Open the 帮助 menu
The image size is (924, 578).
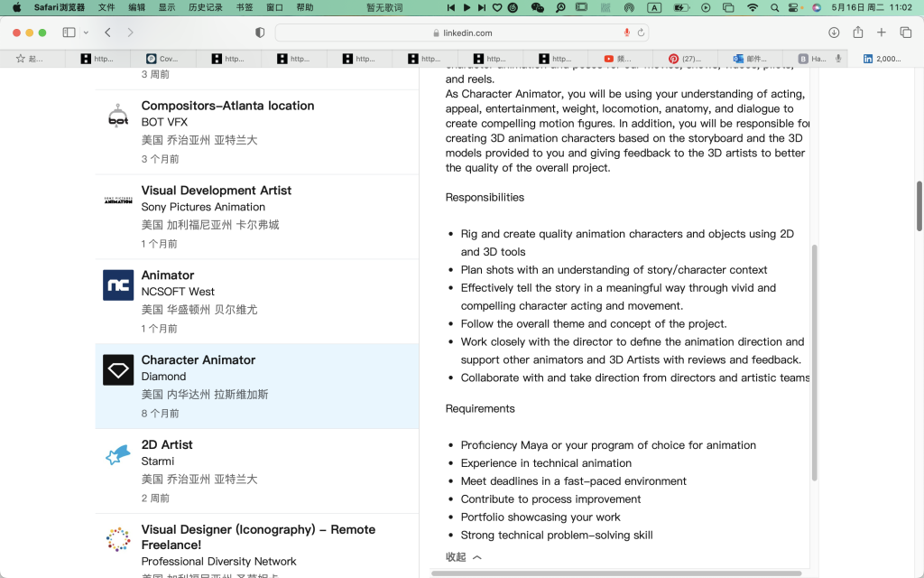(x=305, y=7)
